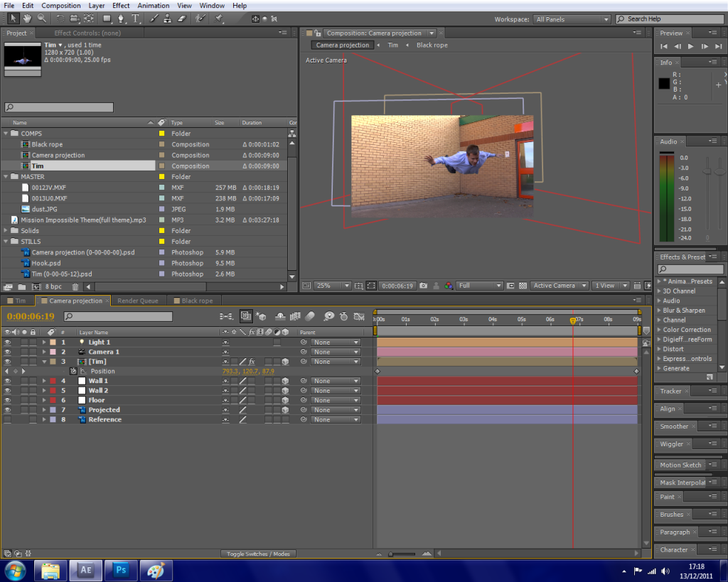Open the 25% magnification dropdown
Screen dimensions: 728x582
click(x=333, y=286)
